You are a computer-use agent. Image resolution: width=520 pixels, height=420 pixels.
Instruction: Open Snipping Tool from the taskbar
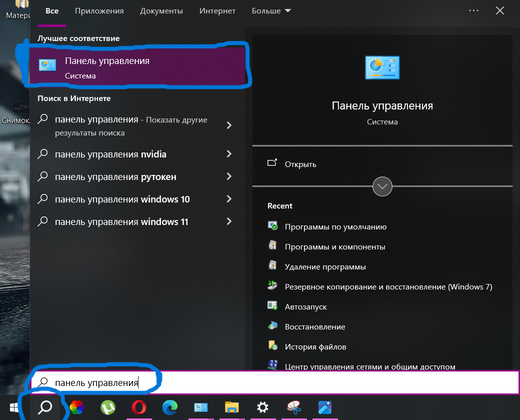point(294,407)
